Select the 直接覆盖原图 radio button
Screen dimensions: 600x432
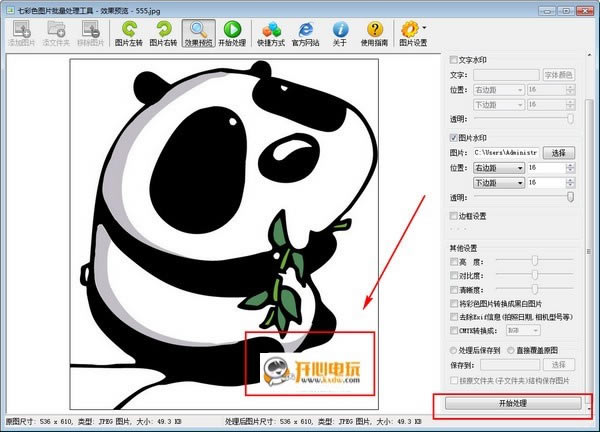tap(510, 350)
